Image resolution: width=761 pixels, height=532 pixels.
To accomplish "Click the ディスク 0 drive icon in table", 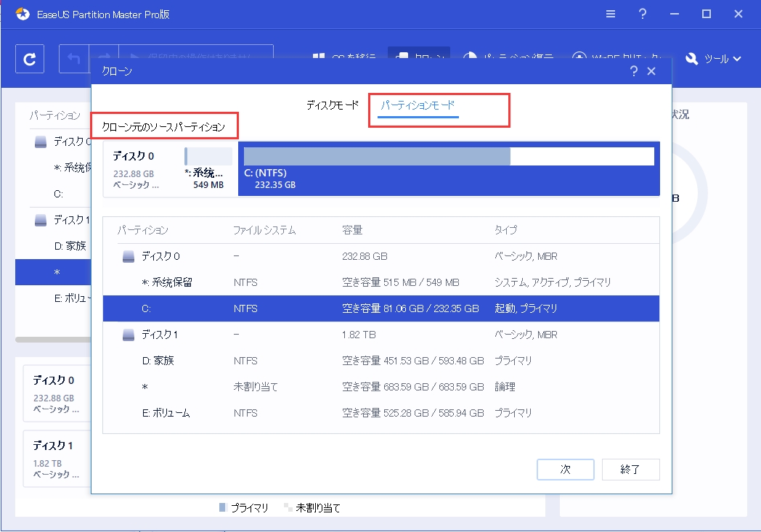I will click(128, 256).
